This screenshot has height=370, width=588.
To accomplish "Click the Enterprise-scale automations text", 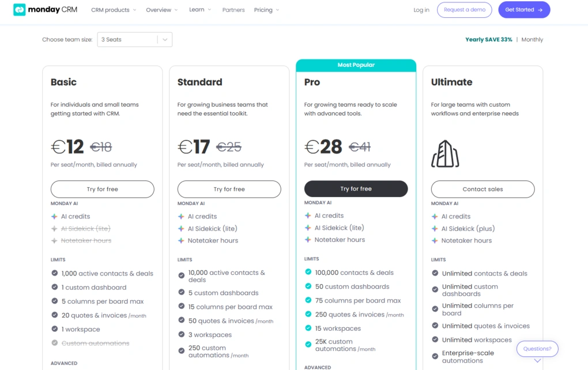I will pos(468,357).
